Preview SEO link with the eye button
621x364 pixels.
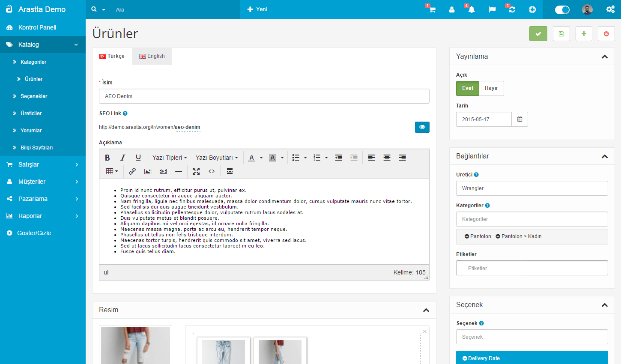point(422,127)
